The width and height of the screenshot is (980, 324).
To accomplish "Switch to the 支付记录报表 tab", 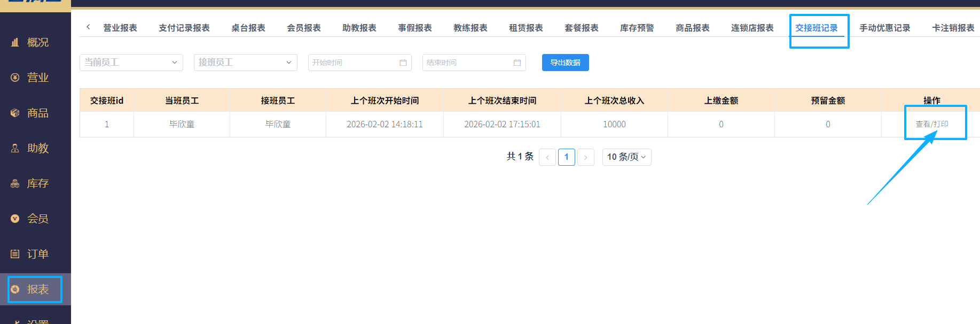I will [x=184, y=28].
